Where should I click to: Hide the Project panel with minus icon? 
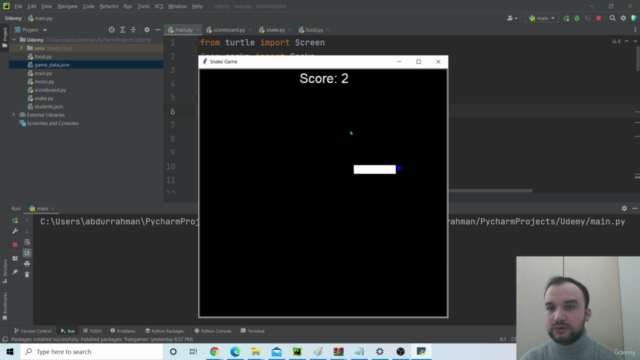coord(158,30)
